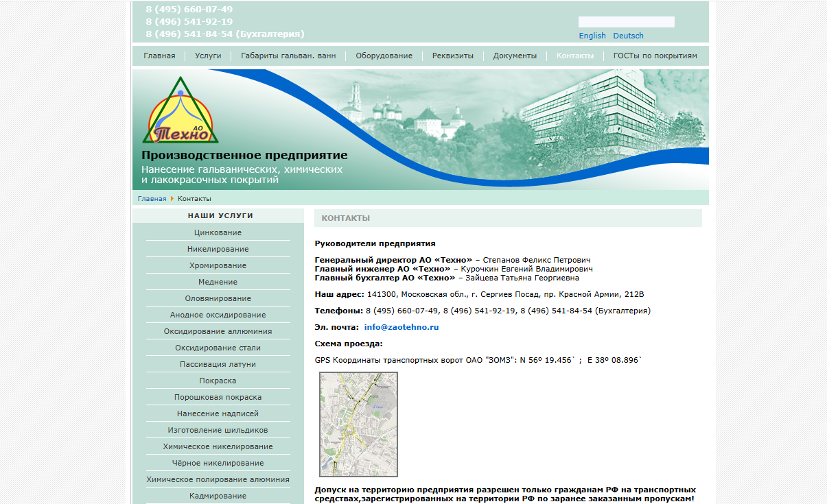This screenshot has width=827, height=504.
Task: Click the search input field
Action: click(626, 22)
